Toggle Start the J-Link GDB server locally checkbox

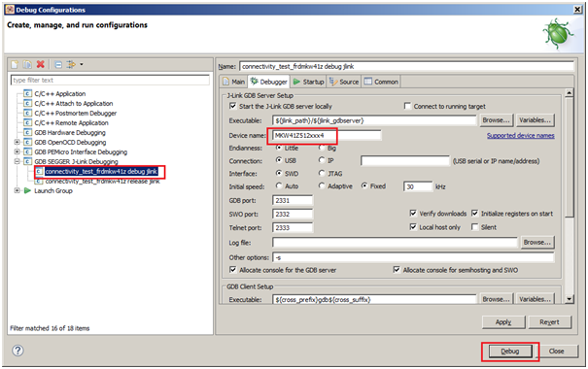[x=233, y=106]
